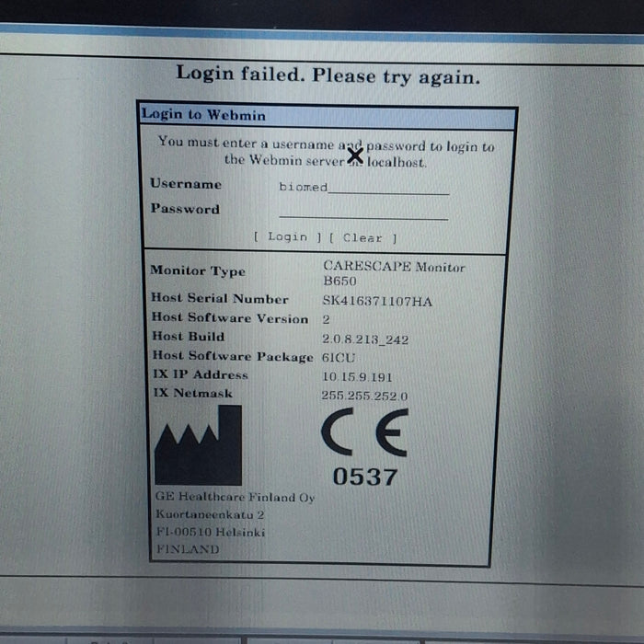This screenshot has height=644, width=644.
Task: Click the Host Software Package value 6ICU
Action: click(339, 358)
